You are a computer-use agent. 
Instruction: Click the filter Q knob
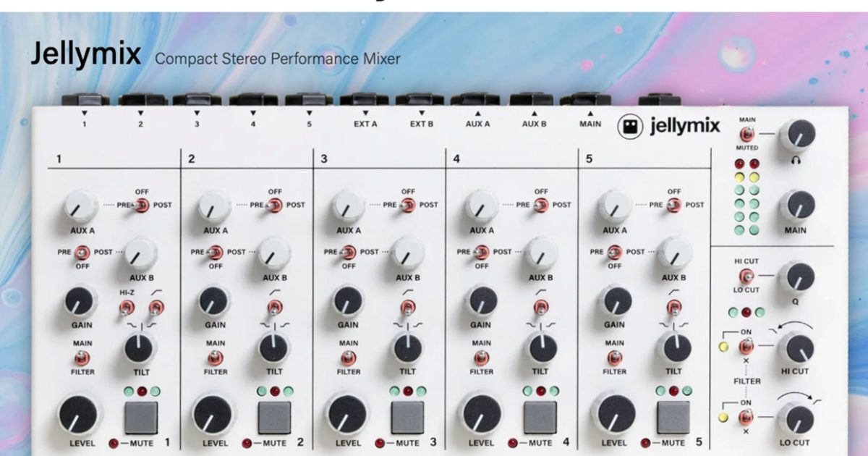click(x=796, y=278)
